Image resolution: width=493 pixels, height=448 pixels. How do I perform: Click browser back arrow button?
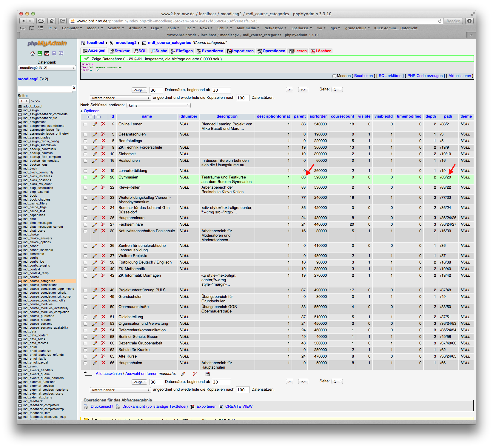[23, 21]
